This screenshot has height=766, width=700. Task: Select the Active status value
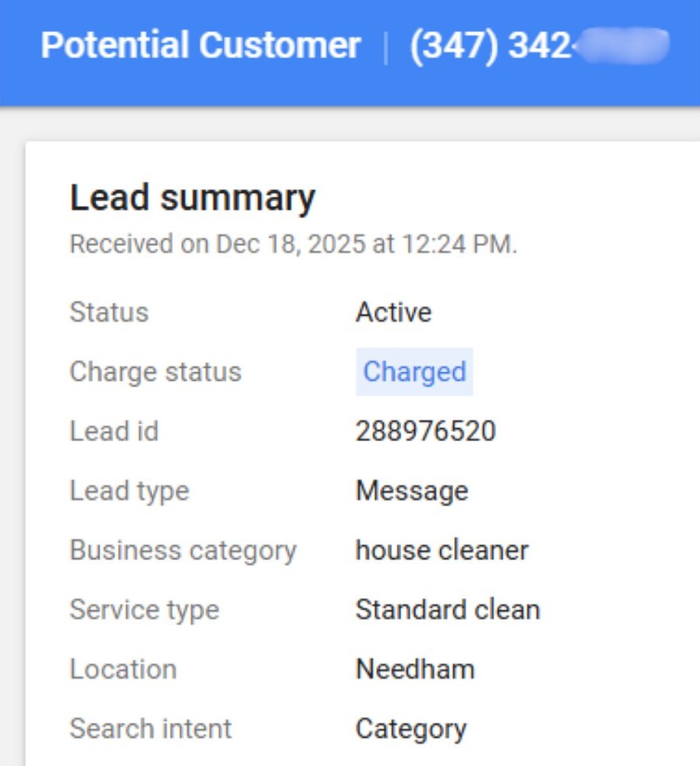point(394,313)
